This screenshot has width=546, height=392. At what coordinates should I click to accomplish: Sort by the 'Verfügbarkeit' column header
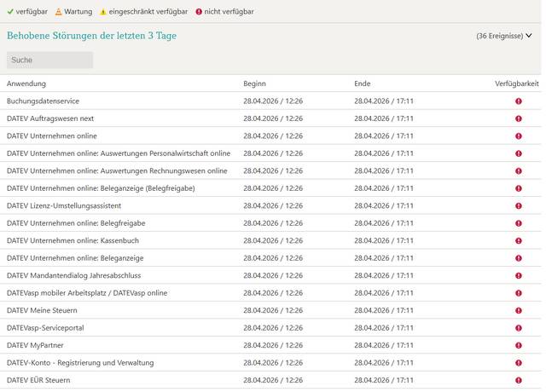pos(516,84)
